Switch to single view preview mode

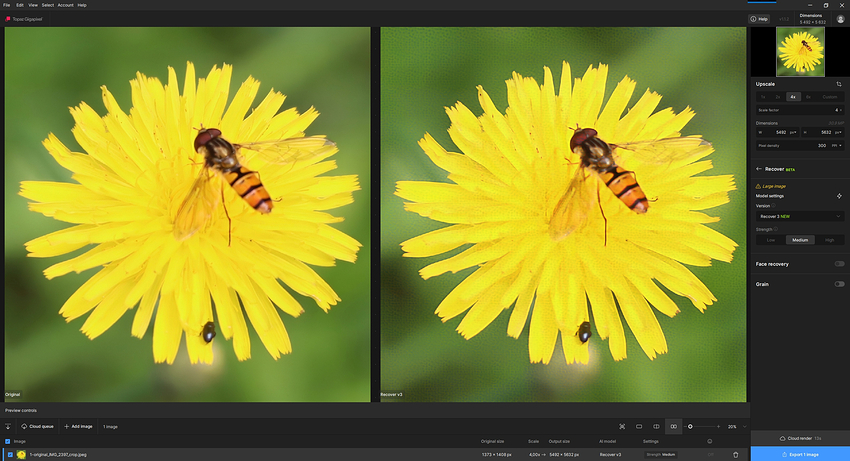point(639,426)
